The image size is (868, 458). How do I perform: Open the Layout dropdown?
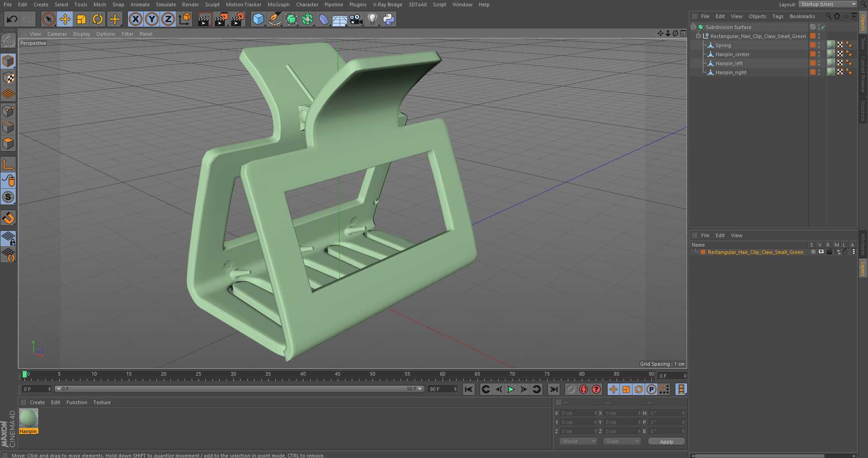828,4
